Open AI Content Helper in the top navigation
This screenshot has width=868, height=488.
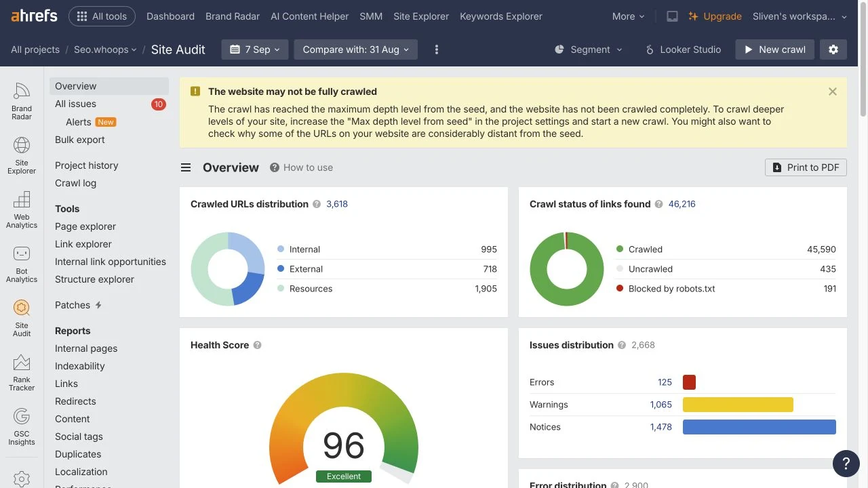(x=309, y=16)
